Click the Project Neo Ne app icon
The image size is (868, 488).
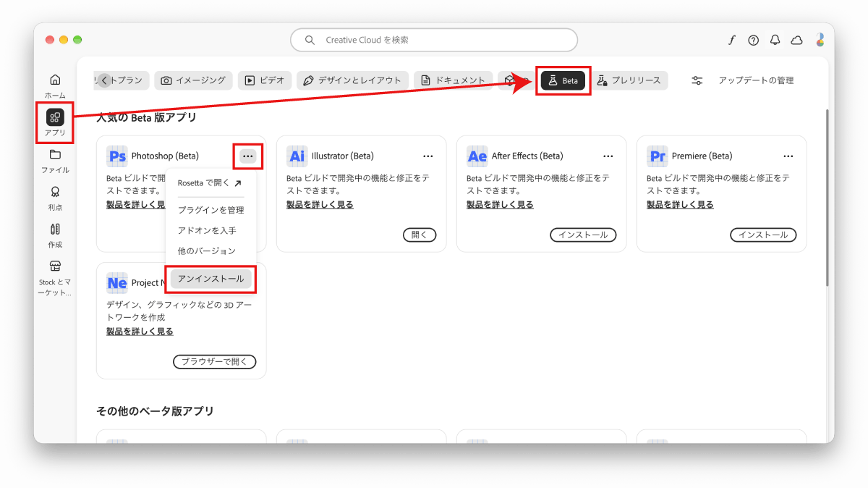coord(116,282)
